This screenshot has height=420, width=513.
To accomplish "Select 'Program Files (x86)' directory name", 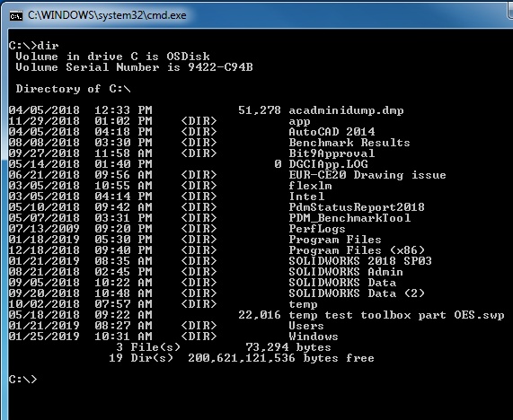I will [x=357, y=250].
